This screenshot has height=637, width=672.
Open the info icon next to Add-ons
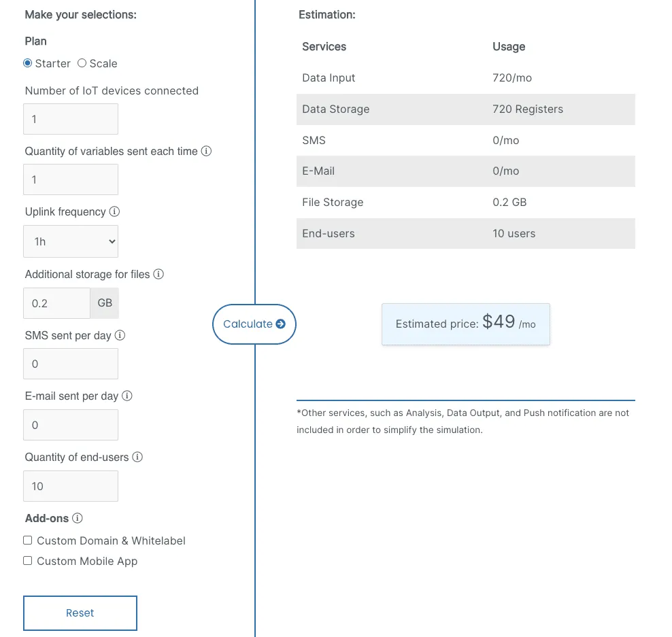click(x=77, y=518)
